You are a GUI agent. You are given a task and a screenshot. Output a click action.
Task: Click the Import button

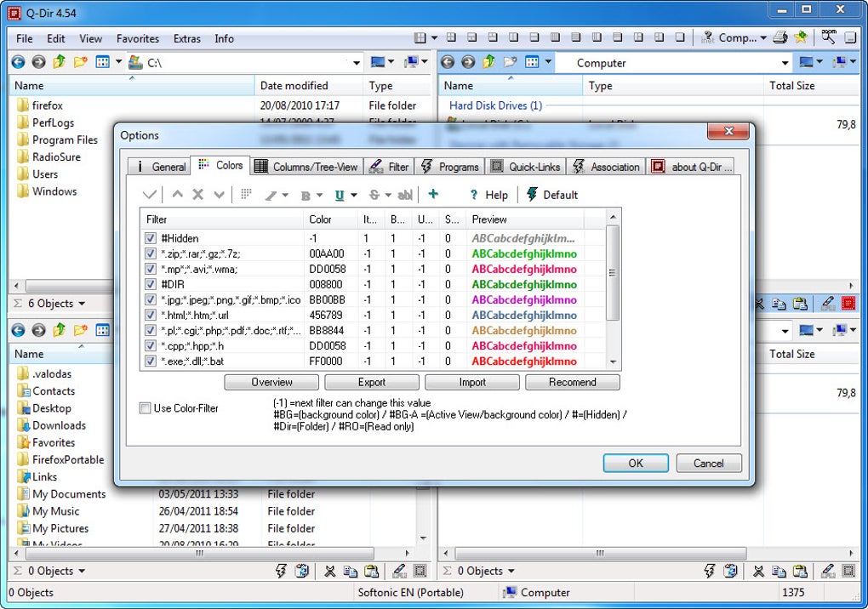(472, 382)
